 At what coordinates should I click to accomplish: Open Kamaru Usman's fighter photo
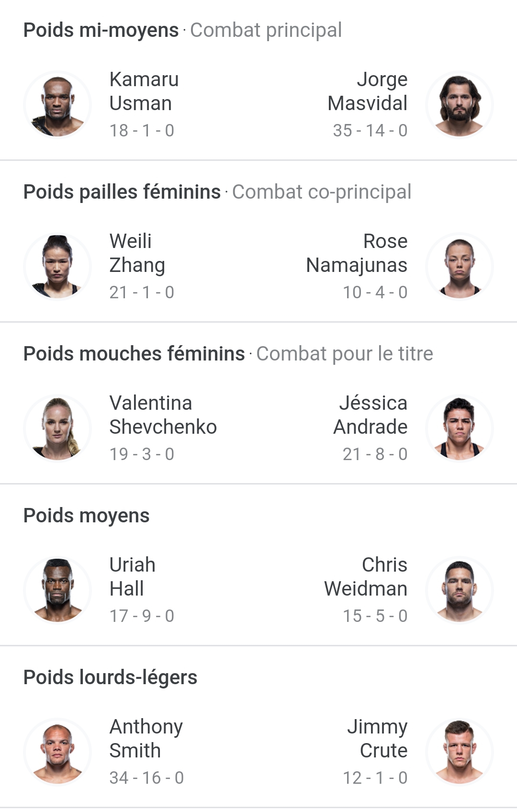coord(57,104)
